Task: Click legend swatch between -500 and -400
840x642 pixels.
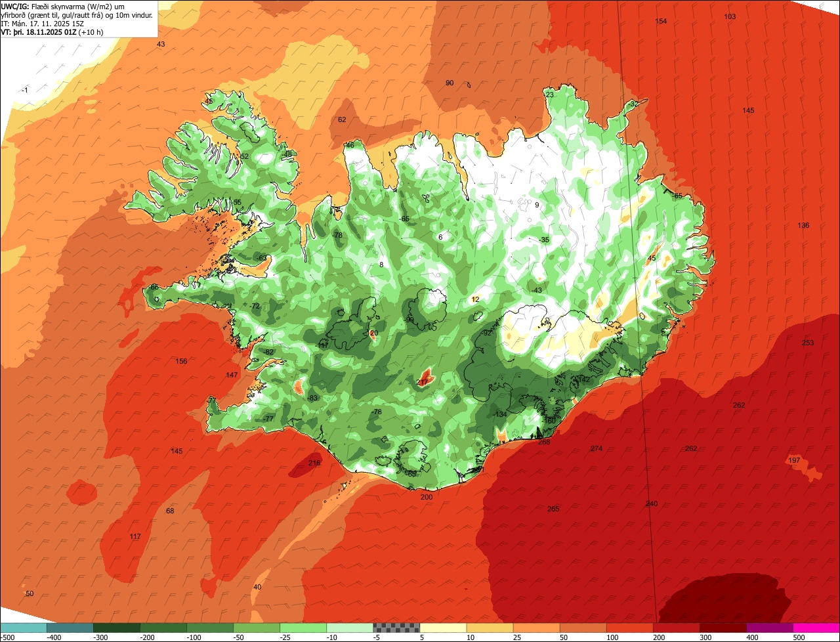Action: click(x=24, y=627)
